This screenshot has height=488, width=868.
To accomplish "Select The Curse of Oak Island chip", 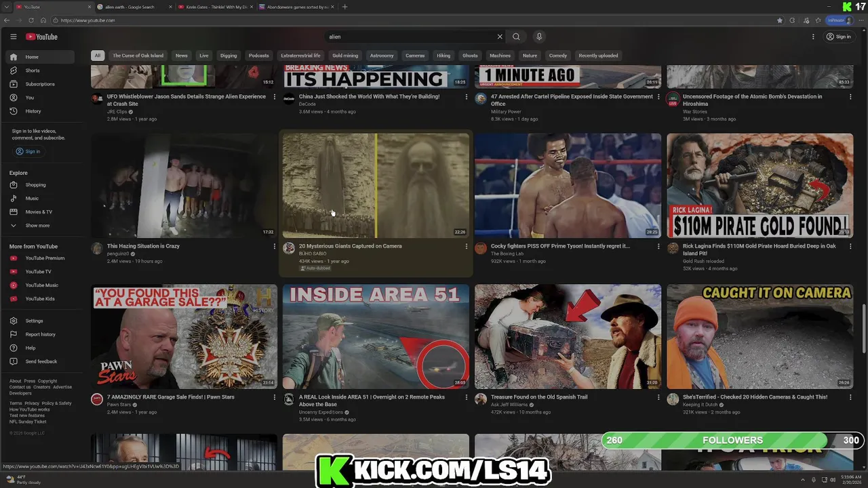I will tap(138, 56).
